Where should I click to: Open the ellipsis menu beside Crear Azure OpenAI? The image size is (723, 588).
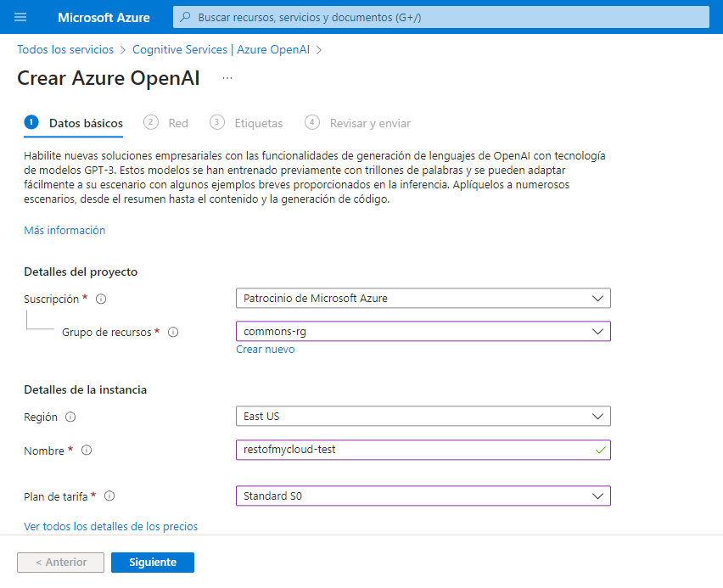coord(227,78)
